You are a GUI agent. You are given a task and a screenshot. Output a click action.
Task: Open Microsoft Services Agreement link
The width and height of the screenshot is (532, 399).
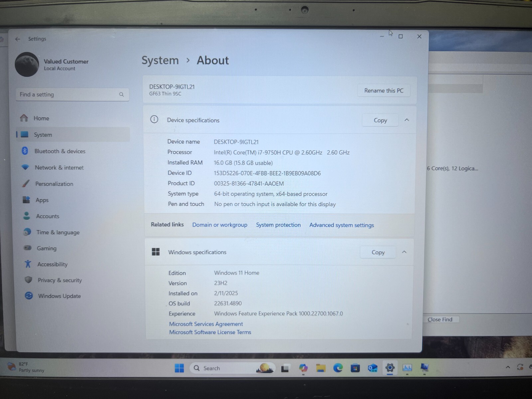point(206,324)
